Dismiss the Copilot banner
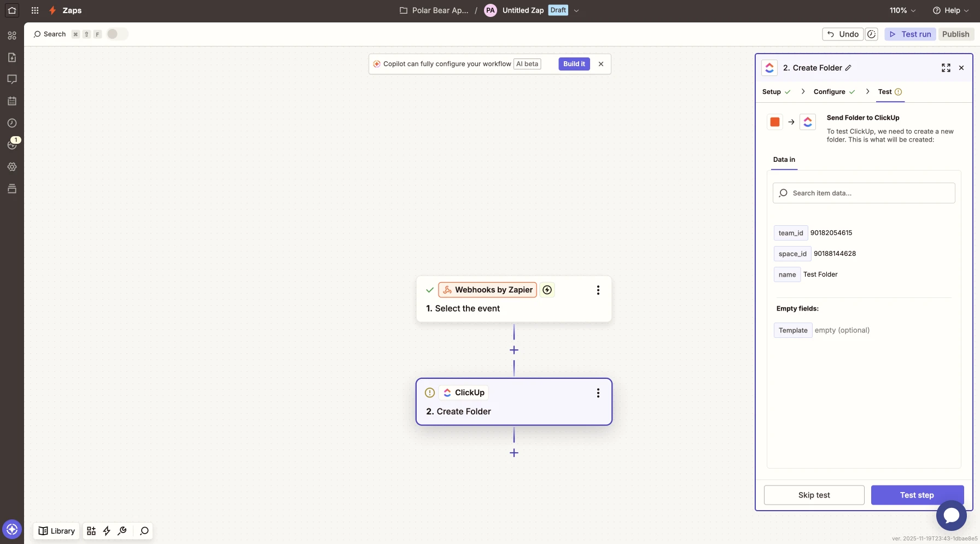This screenshot has width=980, height=544. 601,64
